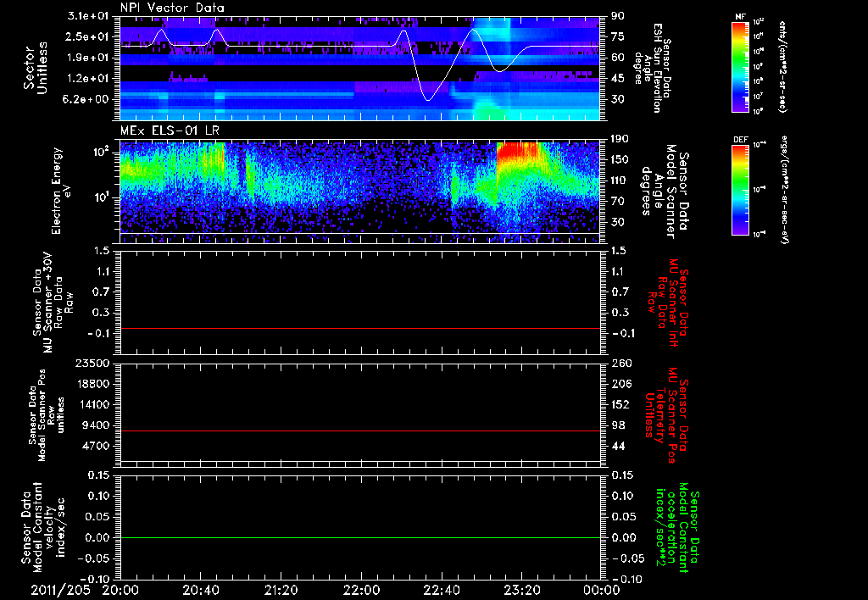Click the 4700 scanner position tick label
Viewport: 868px width, 600px height.
pos(95,446)
